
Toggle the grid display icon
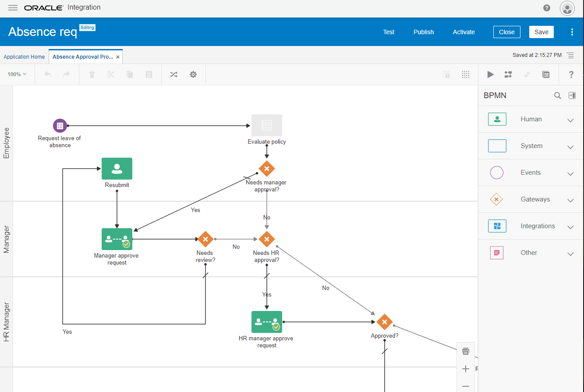tap(466, 74)
